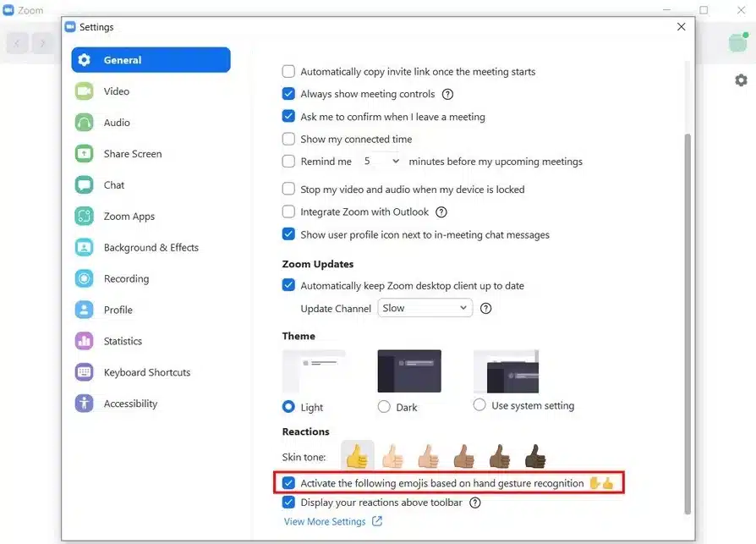756x544 pixels.
Task: Toggle the Remind me checkbox
Action: (288, 161)
